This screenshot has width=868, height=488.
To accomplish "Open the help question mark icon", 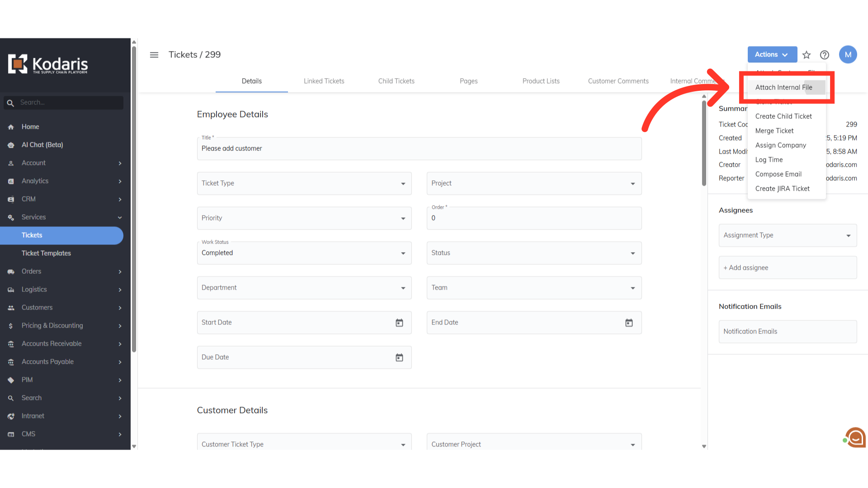I will pos(825,55).
